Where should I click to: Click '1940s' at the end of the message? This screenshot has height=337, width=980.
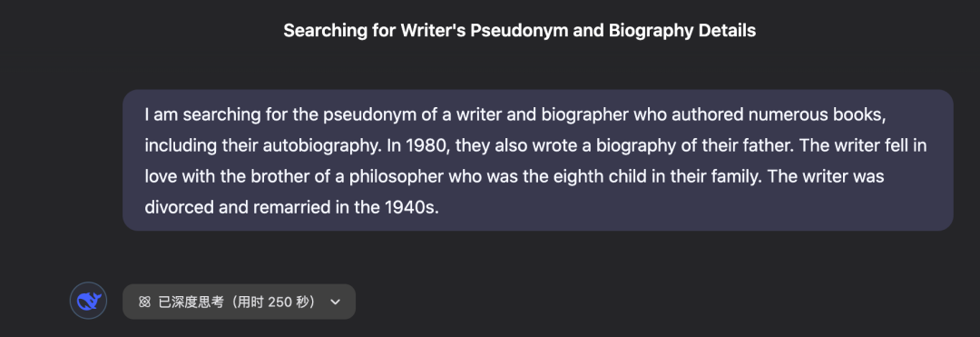click(x=413, y=207)
